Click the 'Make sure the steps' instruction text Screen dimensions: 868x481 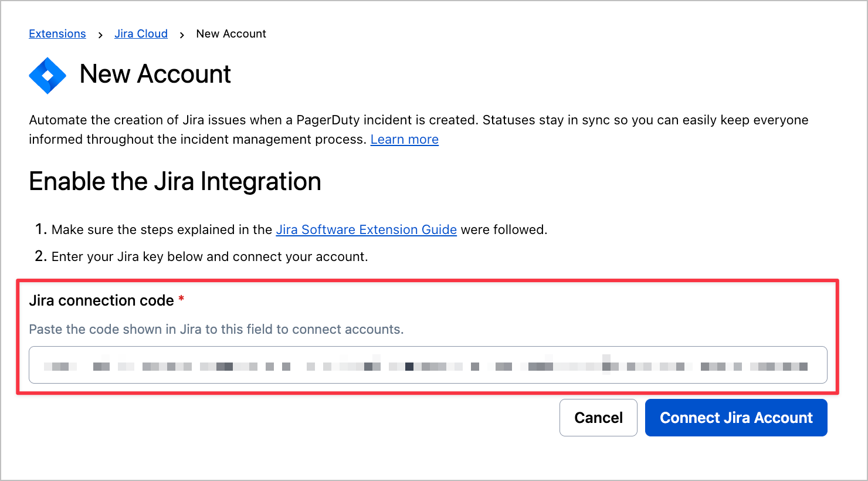click(x=161, y=230)
